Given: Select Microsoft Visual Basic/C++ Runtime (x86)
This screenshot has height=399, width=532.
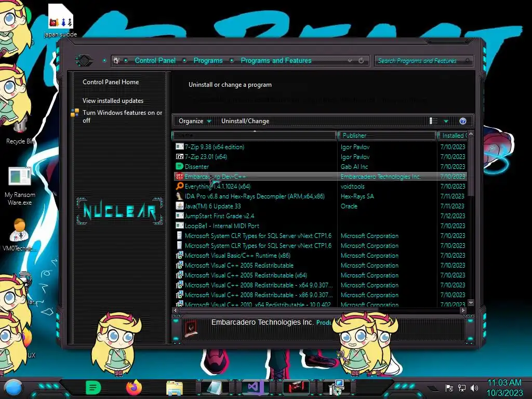Looking at the screenshot, I should tap(320, 255).
